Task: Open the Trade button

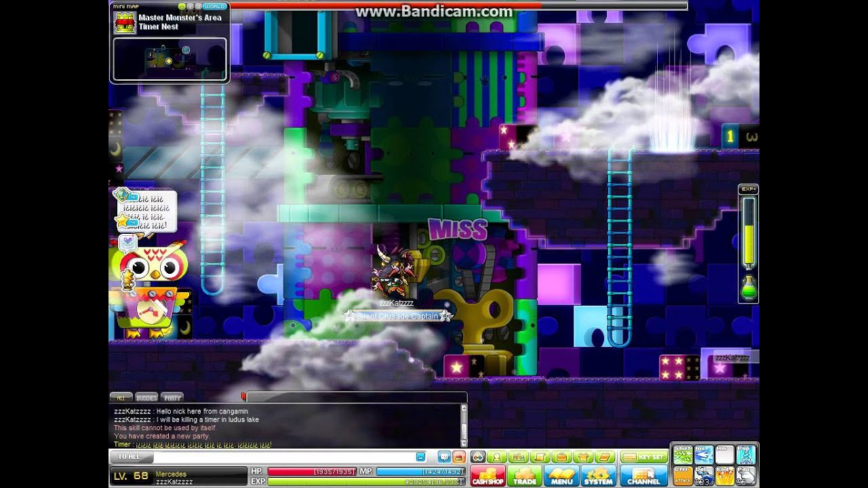Action: tap(525, 476)
